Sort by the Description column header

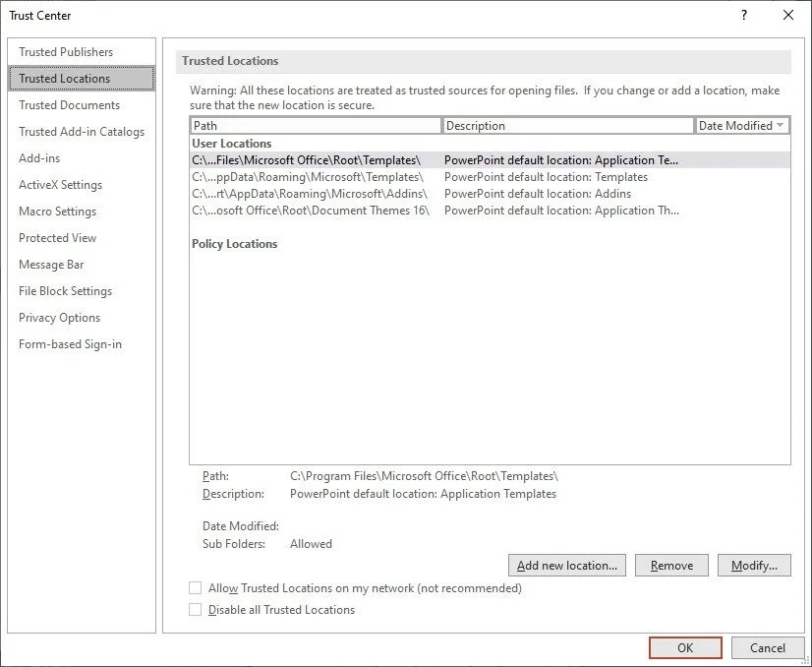click(x=568, y=126)
